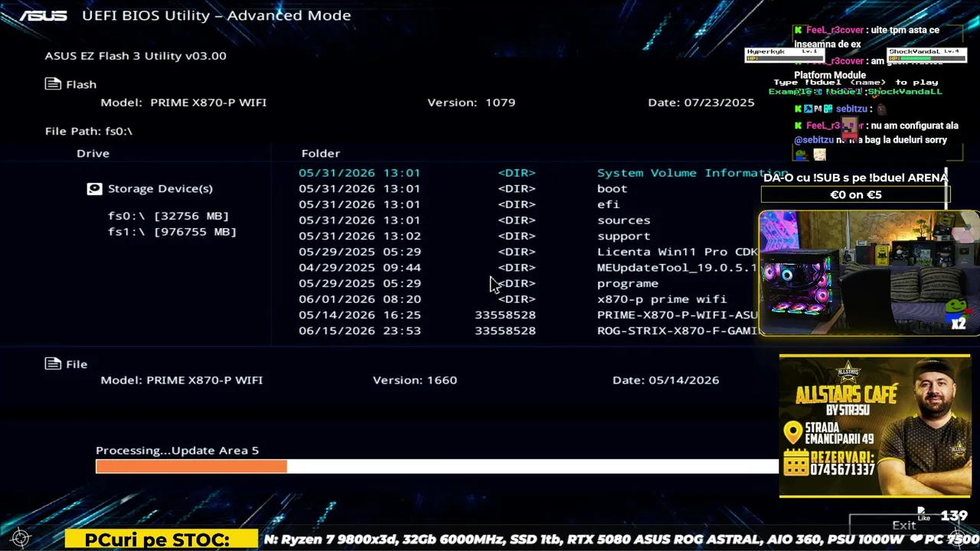Click the Allstars Café banner

pyautogui.click(x=875, y=425)
